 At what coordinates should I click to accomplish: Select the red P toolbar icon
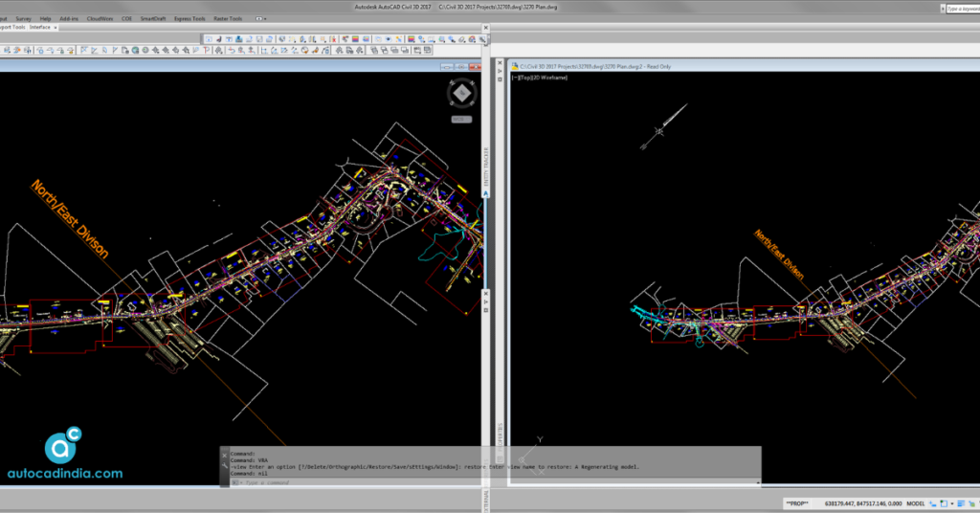pos(207,50)
